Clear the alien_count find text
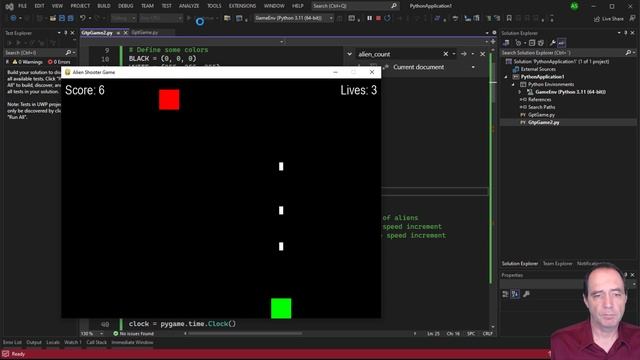Image resolution: width=640 pixels, height=360 pixels. coord(446,54)
